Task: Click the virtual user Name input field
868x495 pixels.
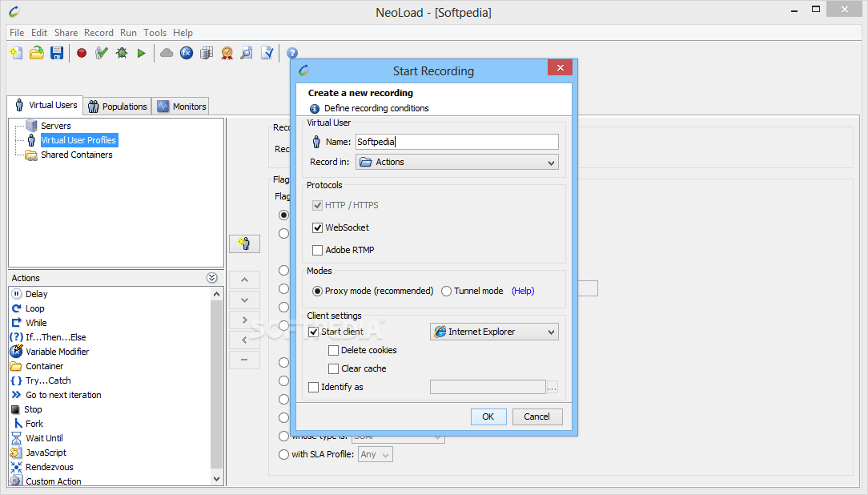Action: (456, 142)
